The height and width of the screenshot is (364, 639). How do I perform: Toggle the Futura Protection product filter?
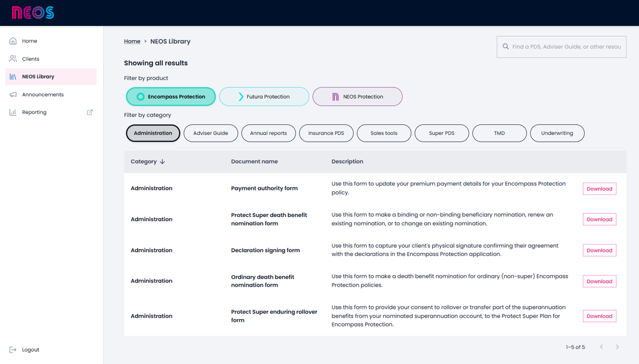[x=264, y=97]
